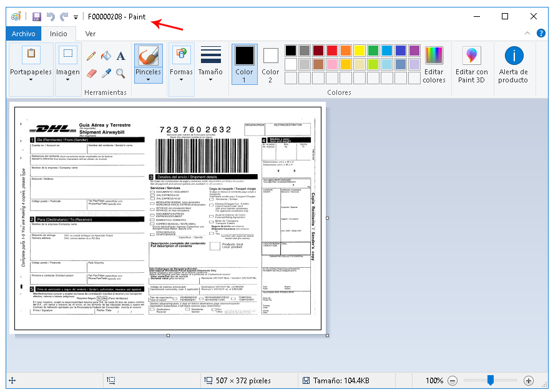The image size is (553, 392).
Task: Pick the orange color swatch
Action: pyautogui.click(x=346, y=51)
